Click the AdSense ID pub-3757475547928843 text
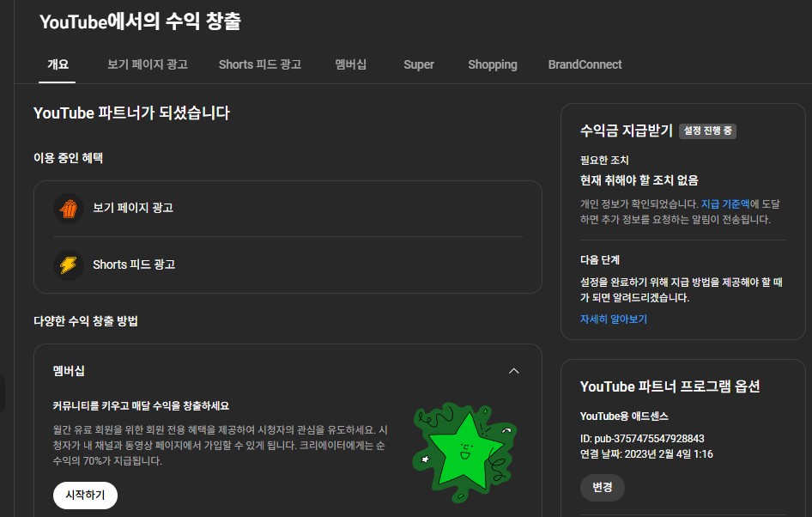The image size is (812, 517). pos(642,439)
